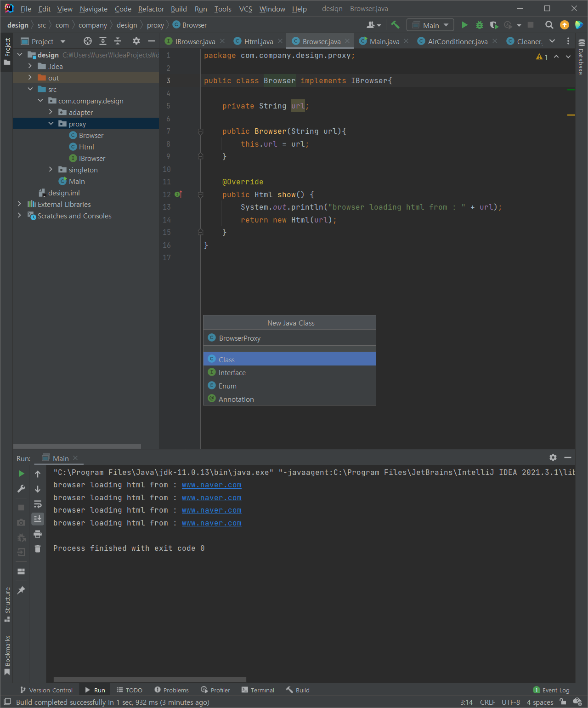The width and height of the screenshot is (588, 708).
Task: Click the warning indicator in editor
Action: click(542, 57)
